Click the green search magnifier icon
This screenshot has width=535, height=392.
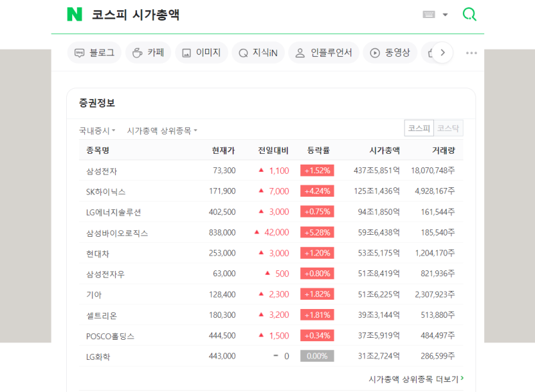469,14
